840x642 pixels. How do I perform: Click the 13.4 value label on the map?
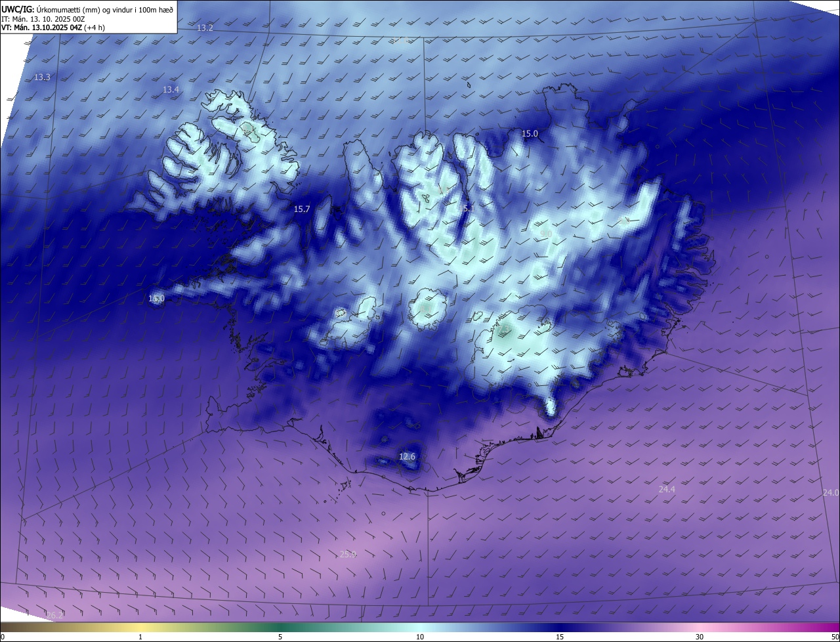(x=171, y=89)
